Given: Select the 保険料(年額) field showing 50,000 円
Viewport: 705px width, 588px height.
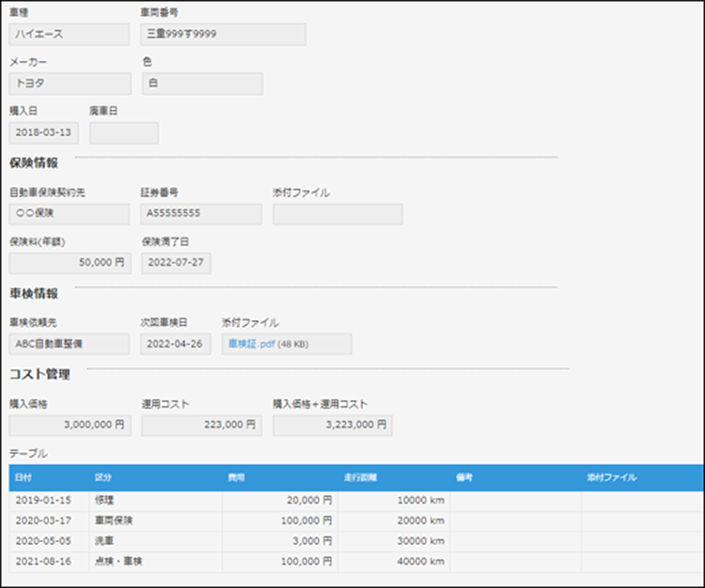Looking at the screenshot, I should click(x=69, y=262).
